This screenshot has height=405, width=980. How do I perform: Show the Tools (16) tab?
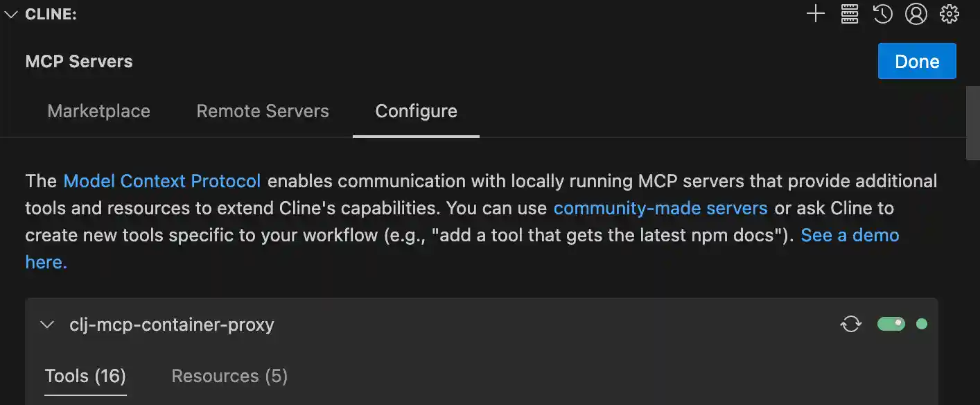tap(85, 376)
